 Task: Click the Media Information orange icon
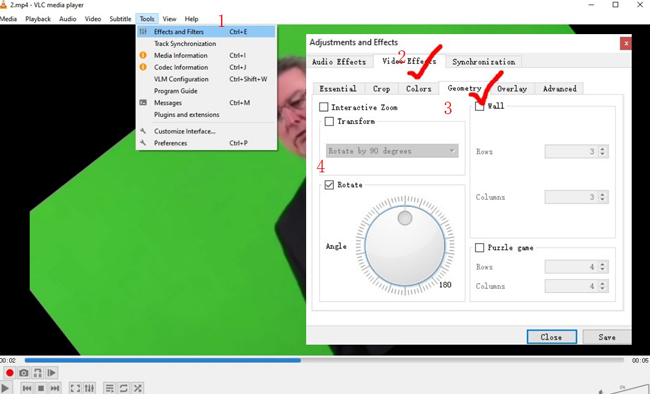(x=143, y=55)
